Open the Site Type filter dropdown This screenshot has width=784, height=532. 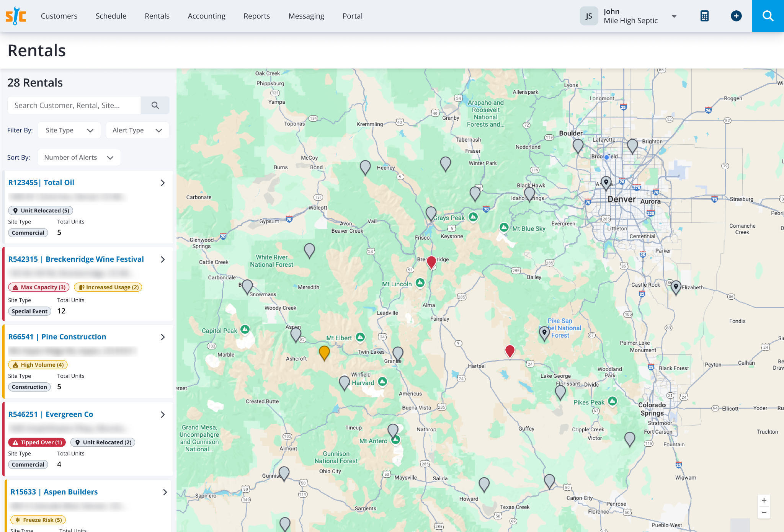click(x=69, y=130)
